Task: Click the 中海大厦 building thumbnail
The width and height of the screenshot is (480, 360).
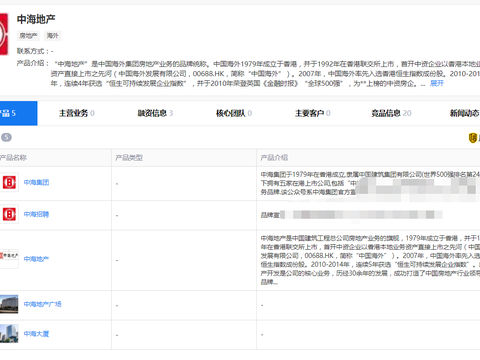Action: [9, 334]
